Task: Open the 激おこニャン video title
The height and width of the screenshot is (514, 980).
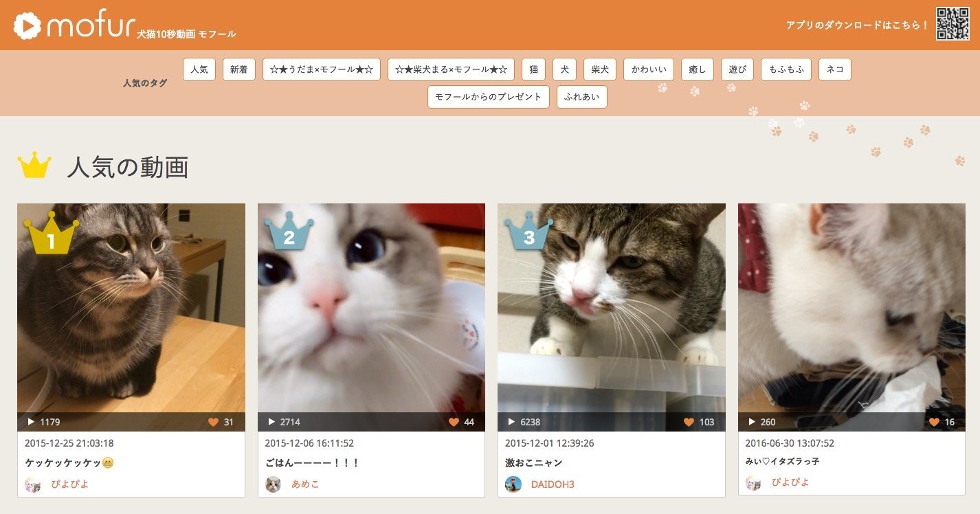Action: 534,463
